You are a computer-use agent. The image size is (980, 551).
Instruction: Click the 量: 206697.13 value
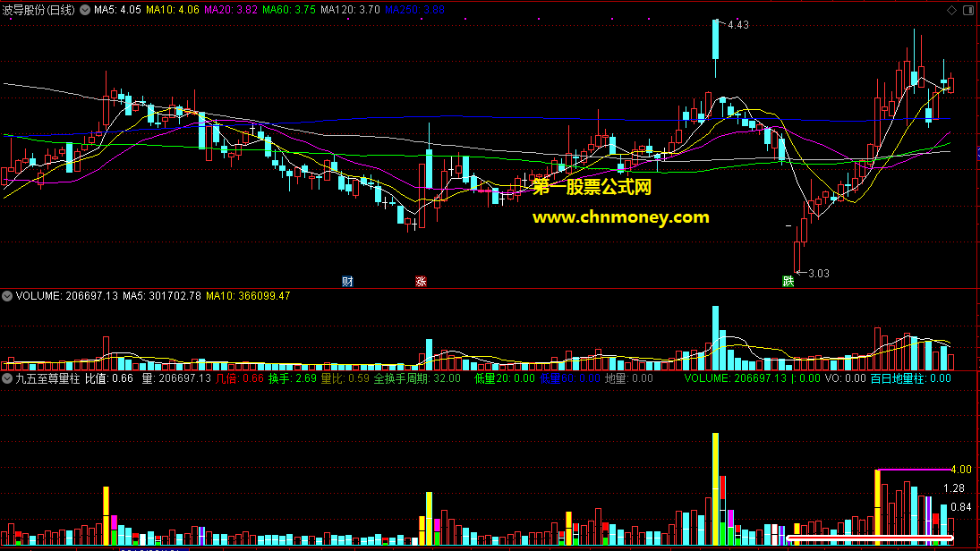click(176, 378)
